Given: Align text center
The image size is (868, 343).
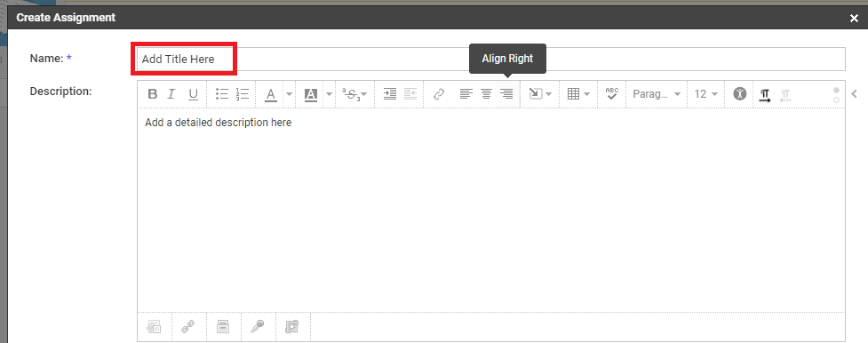Looking at the screenshot, I should coord(486,94).
